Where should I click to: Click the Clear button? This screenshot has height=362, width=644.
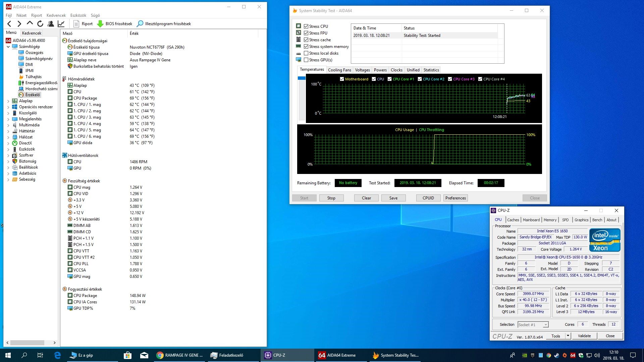[366, 198]
